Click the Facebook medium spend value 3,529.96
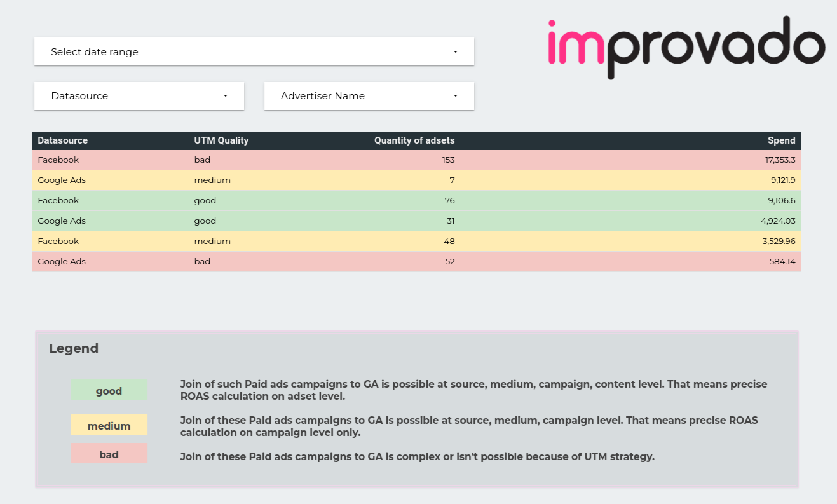Image resolution: width=837 pixels, height=504 pixels. (x=778, y=241)
